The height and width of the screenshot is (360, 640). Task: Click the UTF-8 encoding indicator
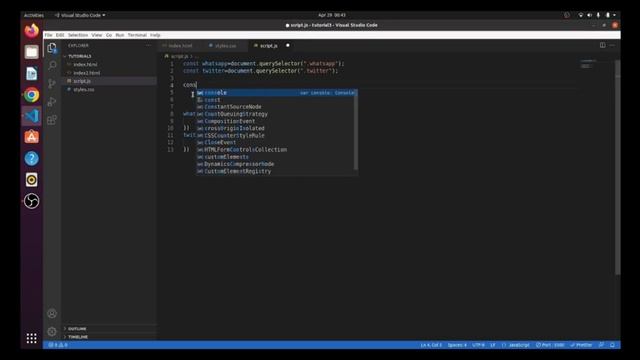click(x=478, y=345)
